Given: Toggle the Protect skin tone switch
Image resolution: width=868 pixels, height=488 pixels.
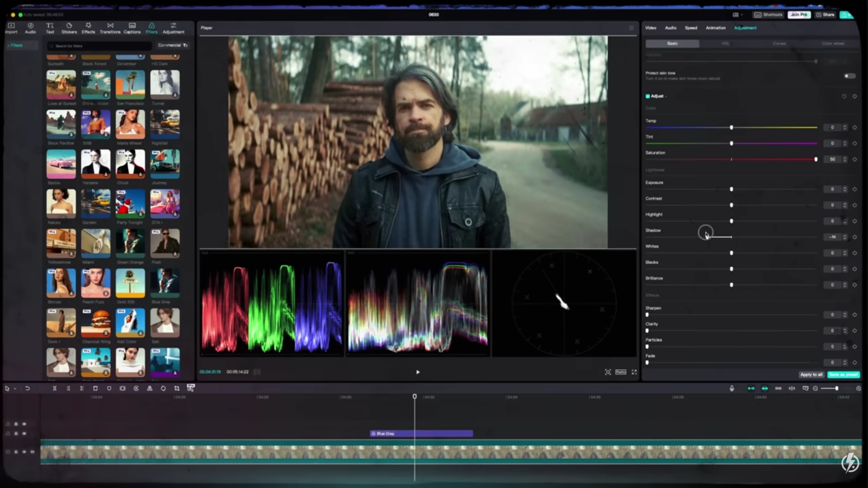Looking at the screenshot, I should (x=849, y=76).
